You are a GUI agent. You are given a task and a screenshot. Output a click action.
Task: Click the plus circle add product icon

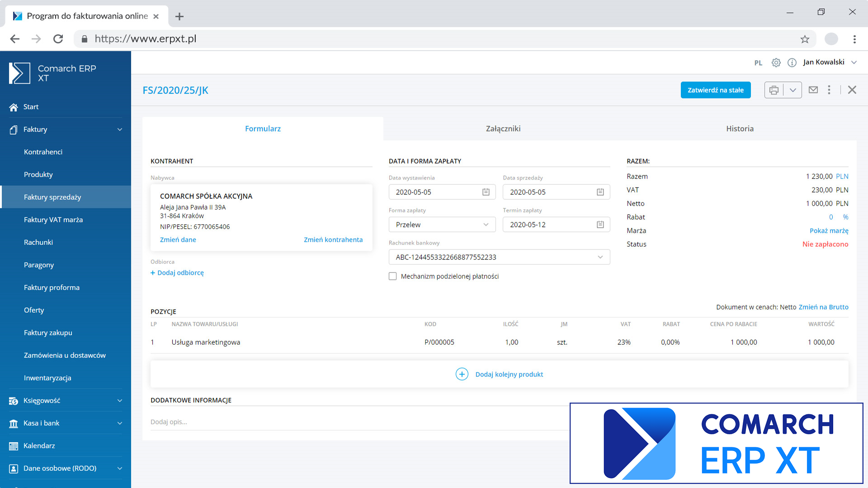[x=462, y=374]
